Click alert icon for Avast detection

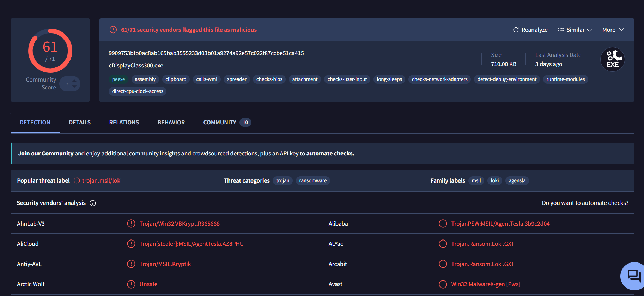click(443, 284)
